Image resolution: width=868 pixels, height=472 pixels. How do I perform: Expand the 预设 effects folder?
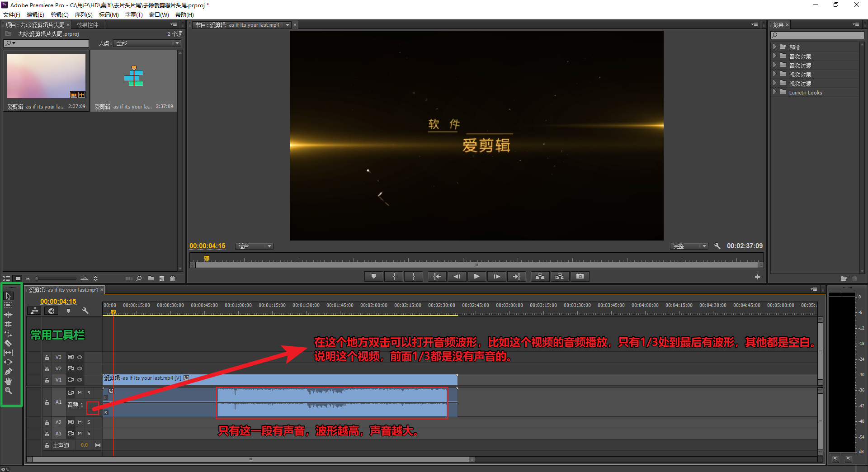775,47
